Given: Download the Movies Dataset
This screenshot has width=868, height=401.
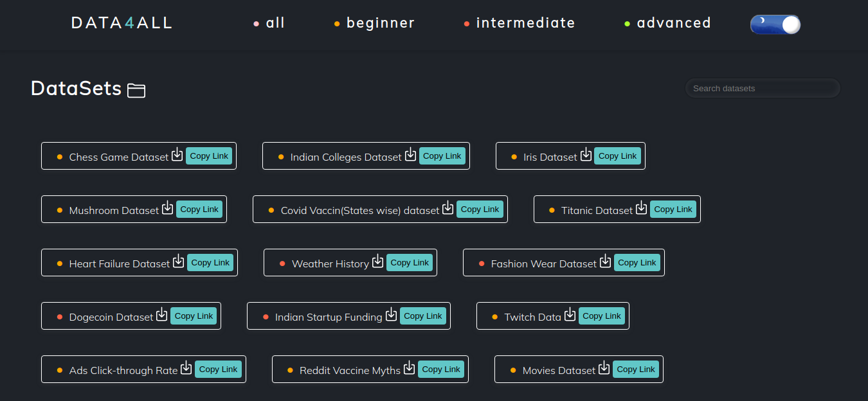Looking at the screenshot, I should click(604, 368).
